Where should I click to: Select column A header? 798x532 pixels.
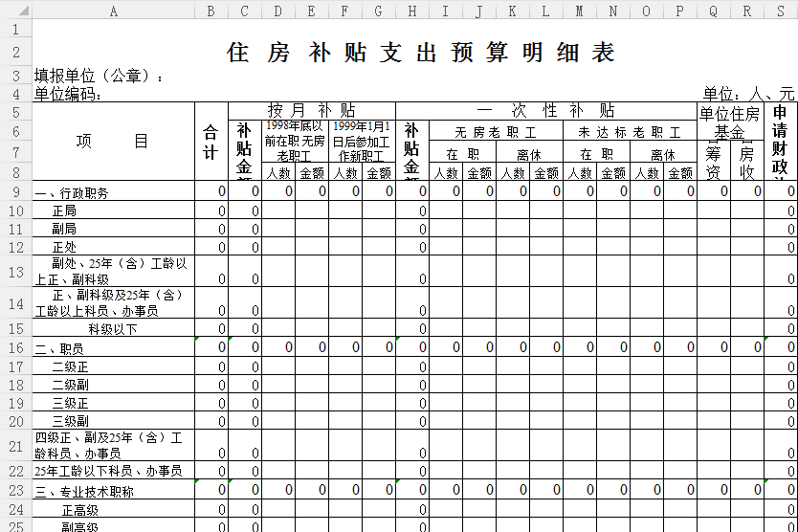[113, 11]
